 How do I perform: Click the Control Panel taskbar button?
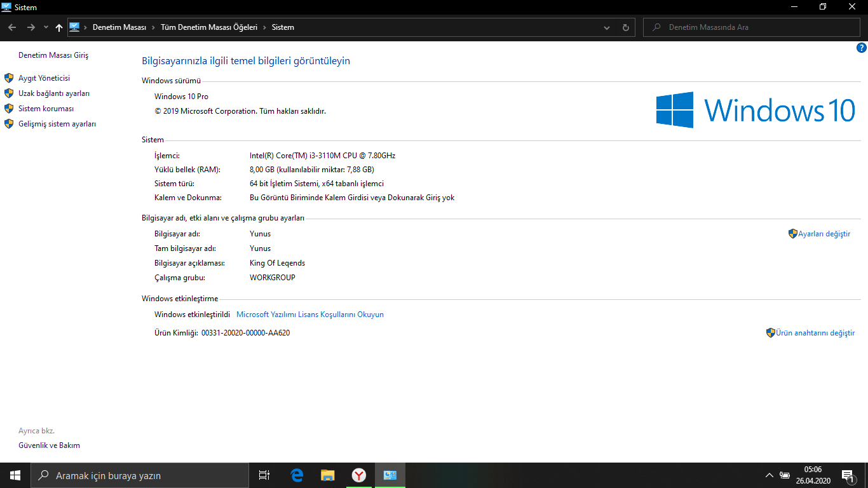390,475
